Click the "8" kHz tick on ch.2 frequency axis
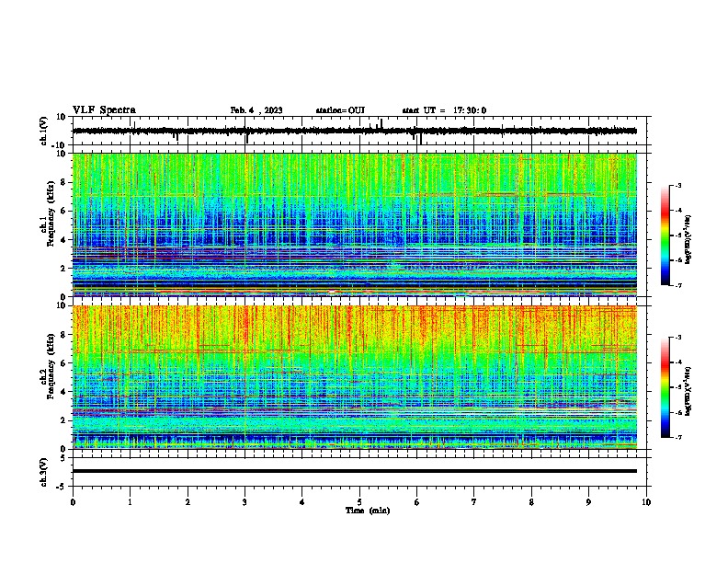Screen dimensions: 728x563 pyautogui.click(x=63, y=335)
